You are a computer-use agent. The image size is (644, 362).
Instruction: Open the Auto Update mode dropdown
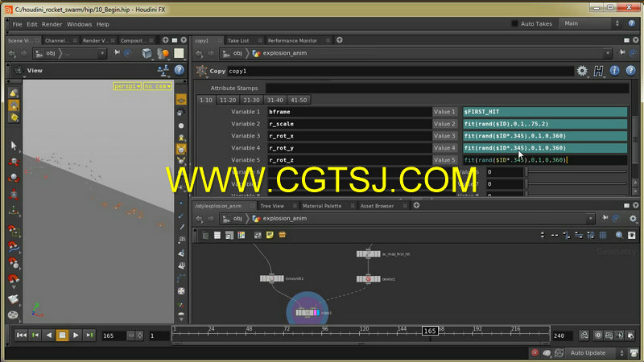[x=596, y=352]
